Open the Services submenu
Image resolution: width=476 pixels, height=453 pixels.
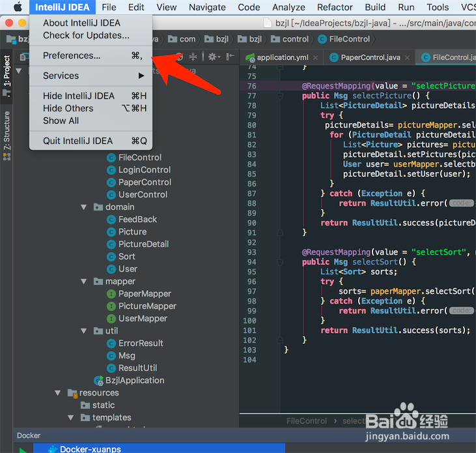coord(91,76)
